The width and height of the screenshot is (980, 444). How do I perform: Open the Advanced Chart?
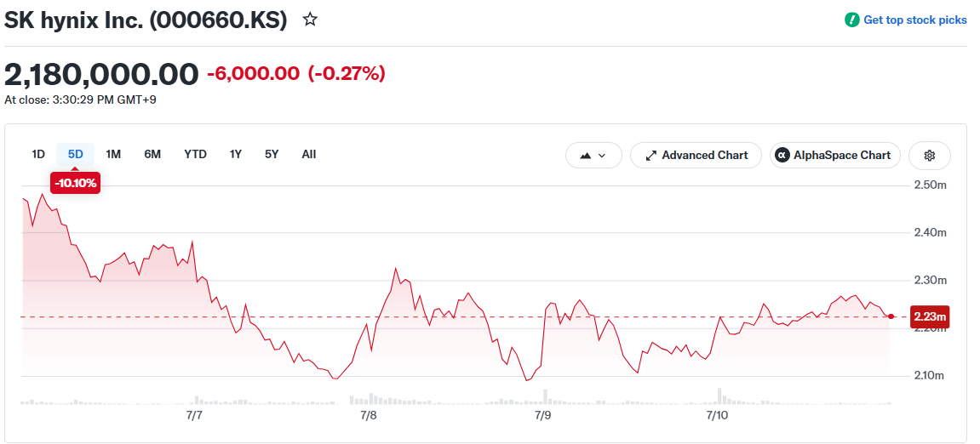tap(696, 156)
